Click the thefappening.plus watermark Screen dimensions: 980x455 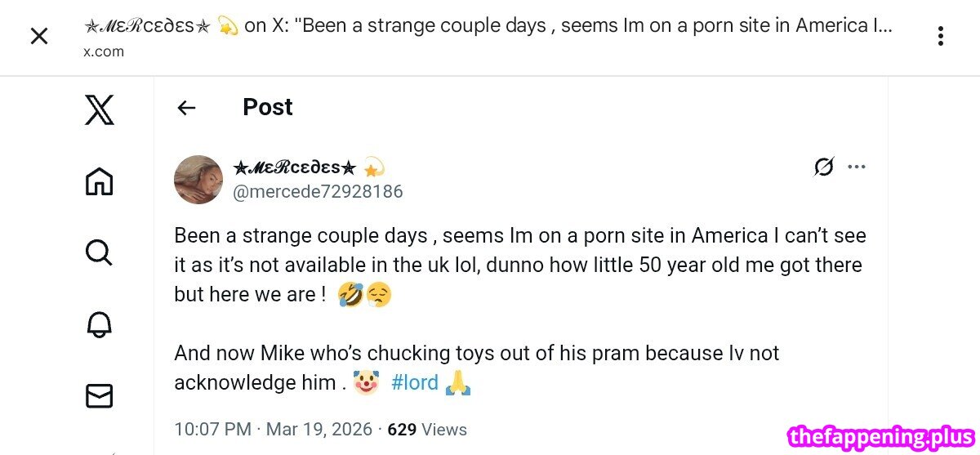[x=880, y=437]
